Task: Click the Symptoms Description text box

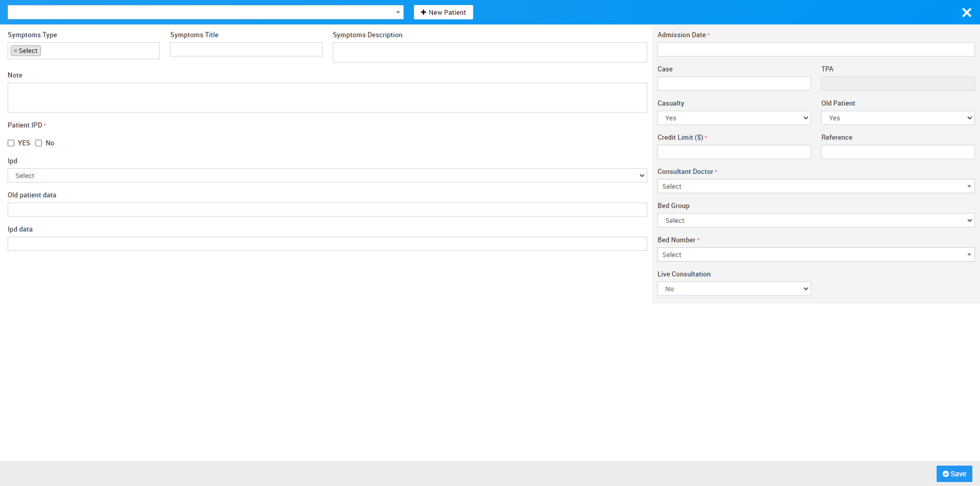Action: [x=489, y=53]
